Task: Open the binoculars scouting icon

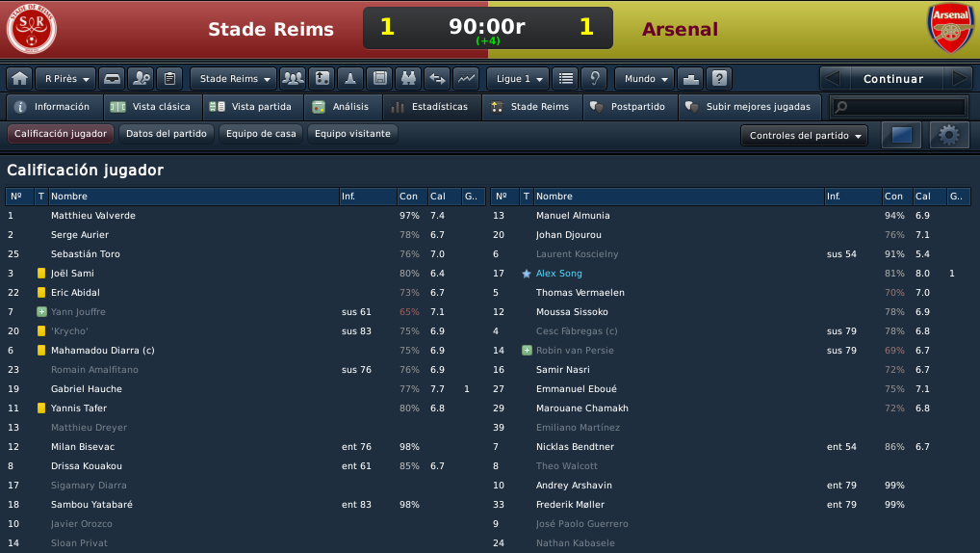Action: click(408, 79)
